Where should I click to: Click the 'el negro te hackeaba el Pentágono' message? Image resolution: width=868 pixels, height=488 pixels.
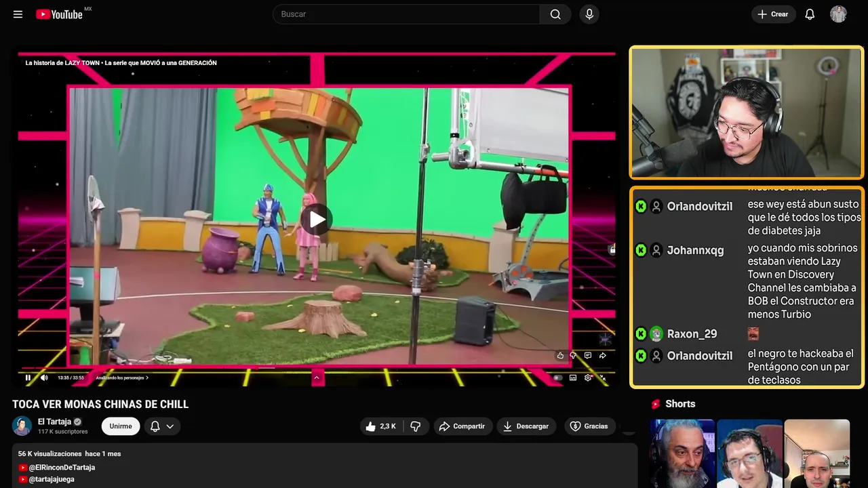pos(801,367)
